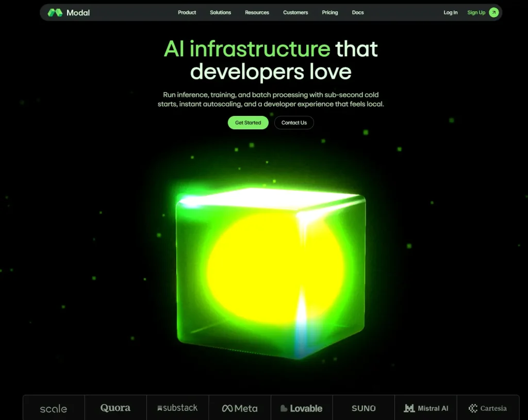The width and height of the screenshot is (528, 420).
Task: Click the Lovable heart logo
Action: (x=284, y=408)
